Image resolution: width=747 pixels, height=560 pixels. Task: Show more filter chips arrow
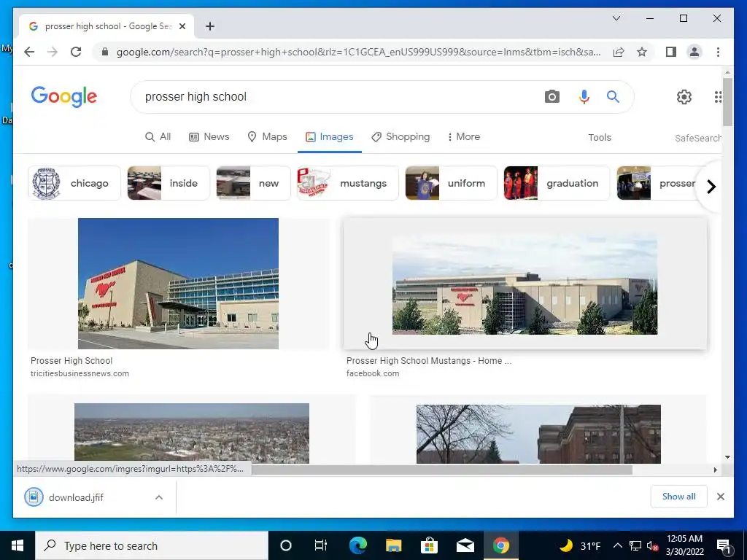point(711,187)
